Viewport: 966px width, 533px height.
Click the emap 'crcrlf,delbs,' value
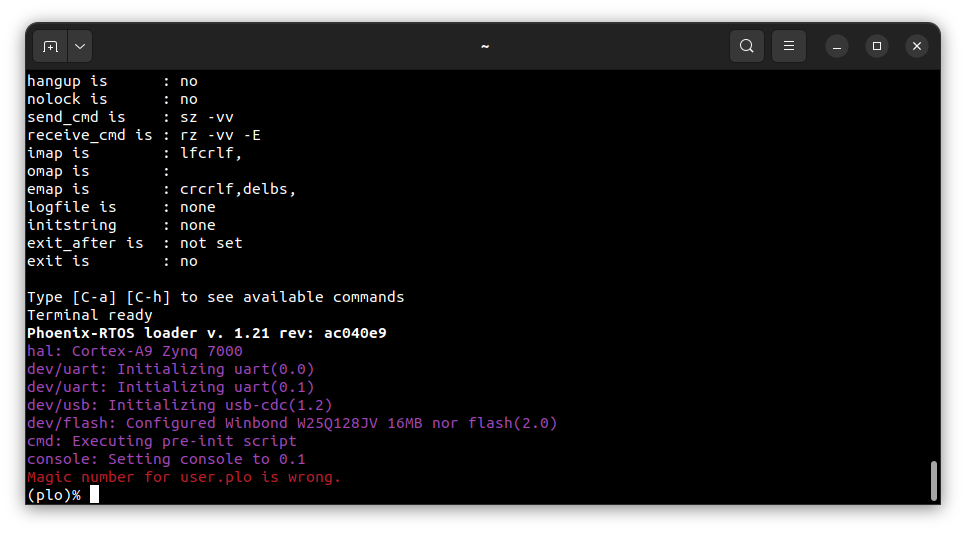point(238,189)
